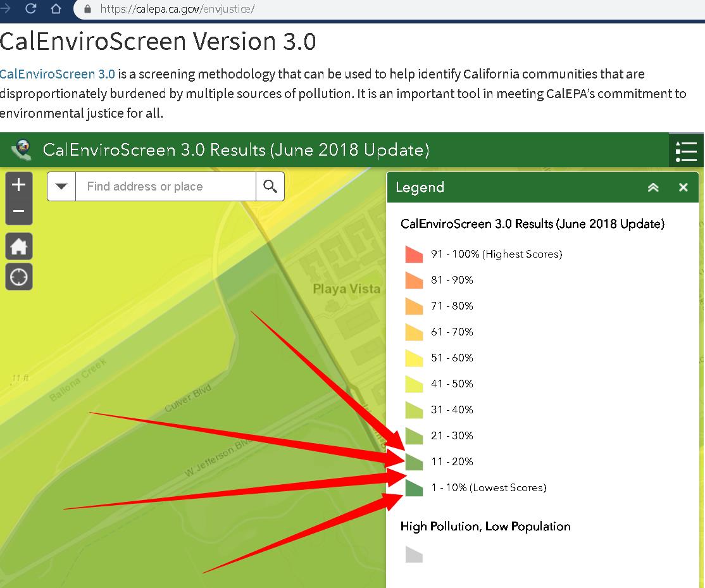Click the '71 - 80%' legend label
The image size is (705, 588).
(452, 306)
